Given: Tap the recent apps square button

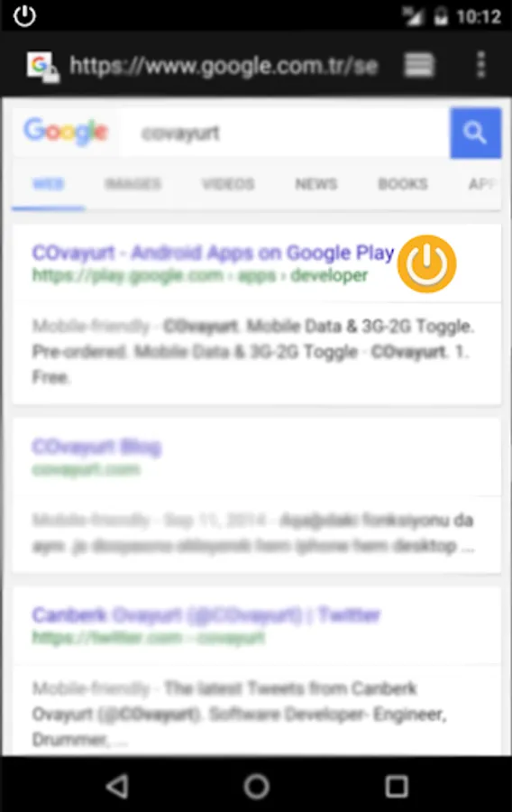Looking at the screenshot, I should click(397, 787).
